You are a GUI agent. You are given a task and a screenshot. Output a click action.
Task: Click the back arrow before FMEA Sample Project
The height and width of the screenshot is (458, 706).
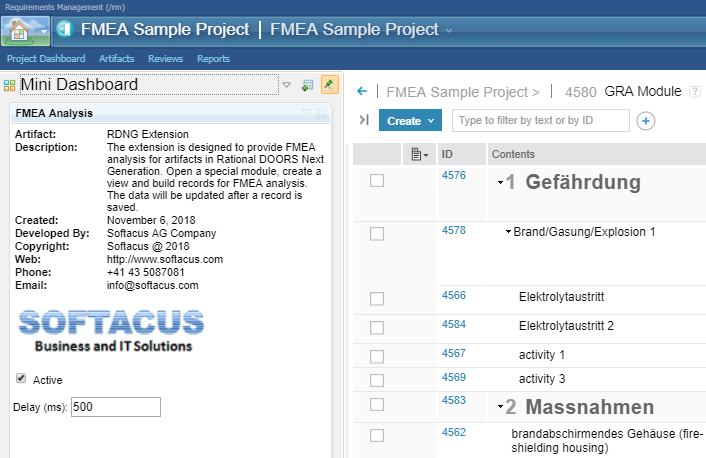coord(362,91)
